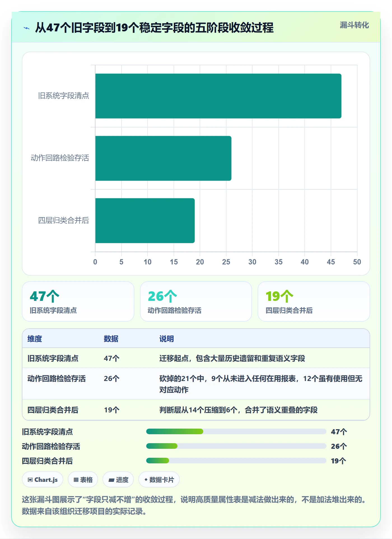Click the 进度 tag chip
Screen dimensions: 392x539
click(x=118, y=480)
